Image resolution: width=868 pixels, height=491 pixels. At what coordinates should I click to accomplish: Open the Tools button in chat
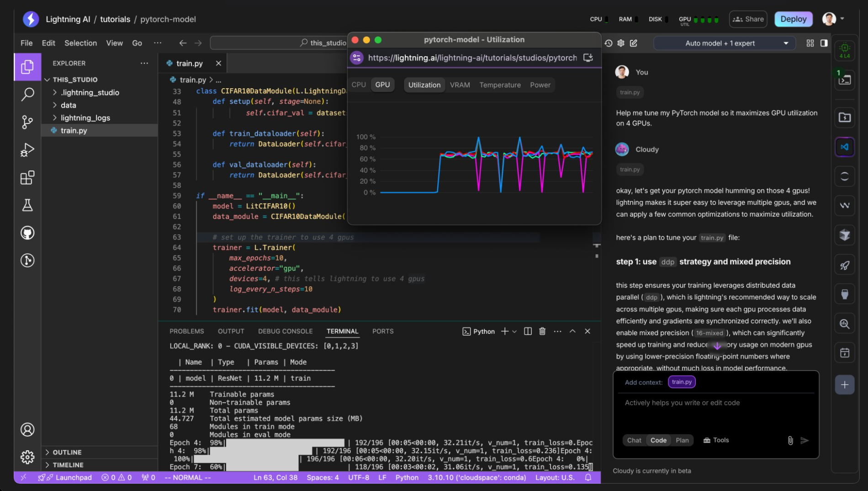coord(716,440)
